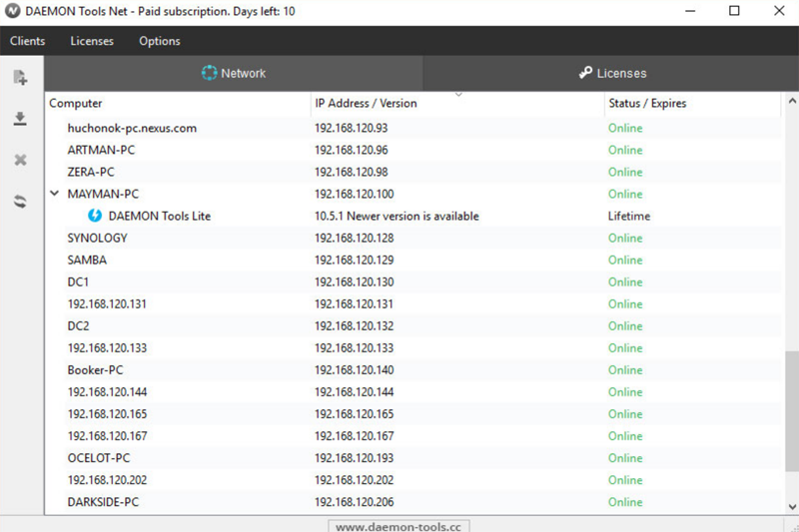Select the ZERA-PC computer
Image resolution: width=799 pixels, height=532 pixels.
(x=91, y=172)
